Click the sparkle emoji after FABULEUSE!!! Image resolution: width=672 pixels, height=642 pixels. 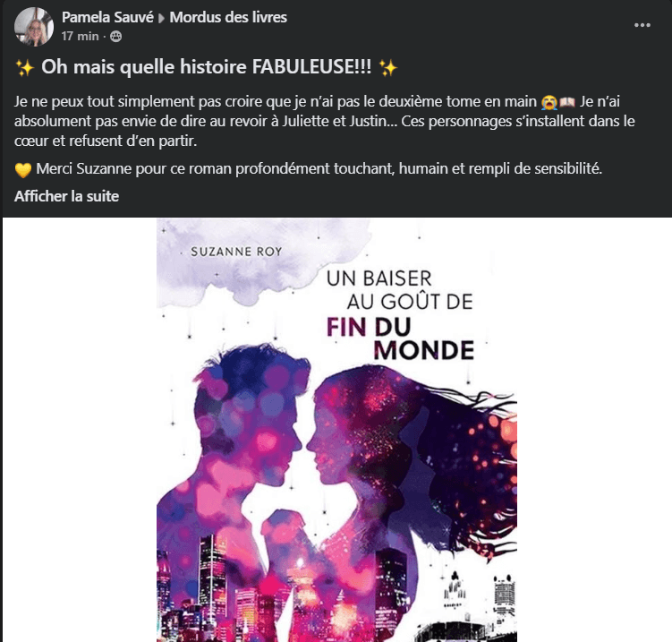pos(388,68)
